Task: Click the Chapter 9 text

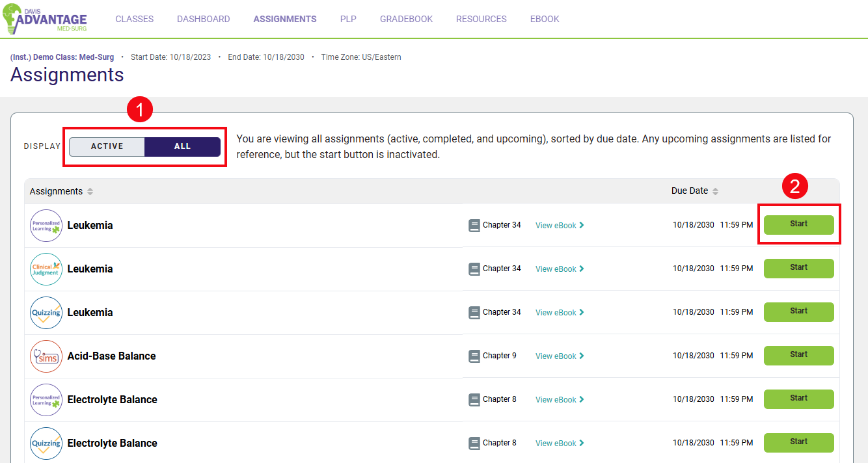Action: 500,356
